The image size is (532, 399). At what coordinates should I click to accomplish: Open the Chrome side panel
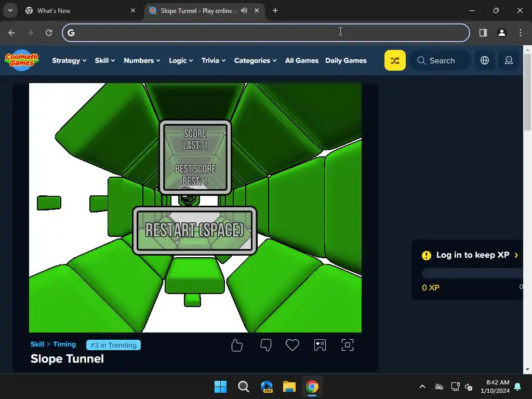tap(483, 33)
